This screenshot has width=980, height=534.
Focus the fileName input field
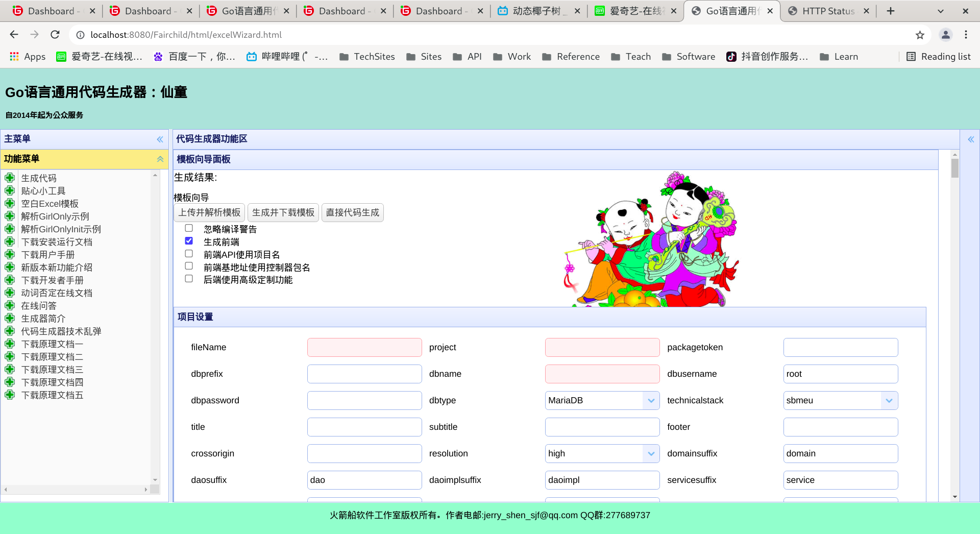pos(364,347)
